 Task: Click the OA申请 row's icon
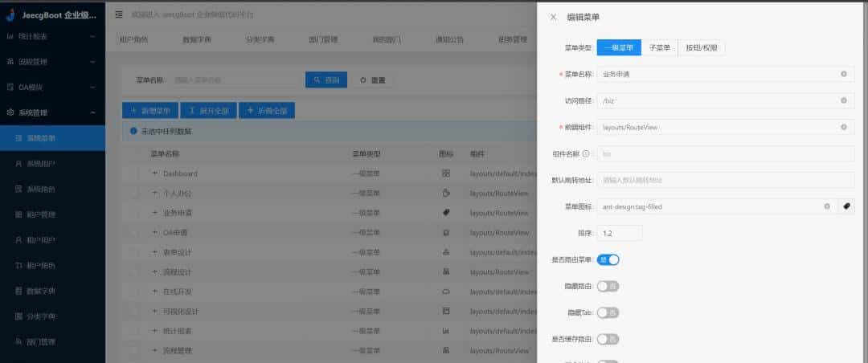(x=446, y=233)
